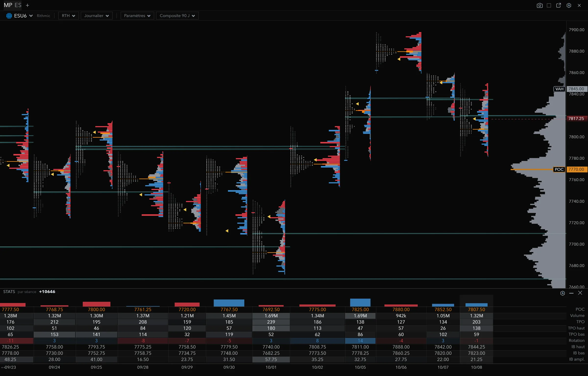Viewport: 588px width, 376px height.
Task: Collapse the STATS panel with minus icon
Action: pos(571,293)
